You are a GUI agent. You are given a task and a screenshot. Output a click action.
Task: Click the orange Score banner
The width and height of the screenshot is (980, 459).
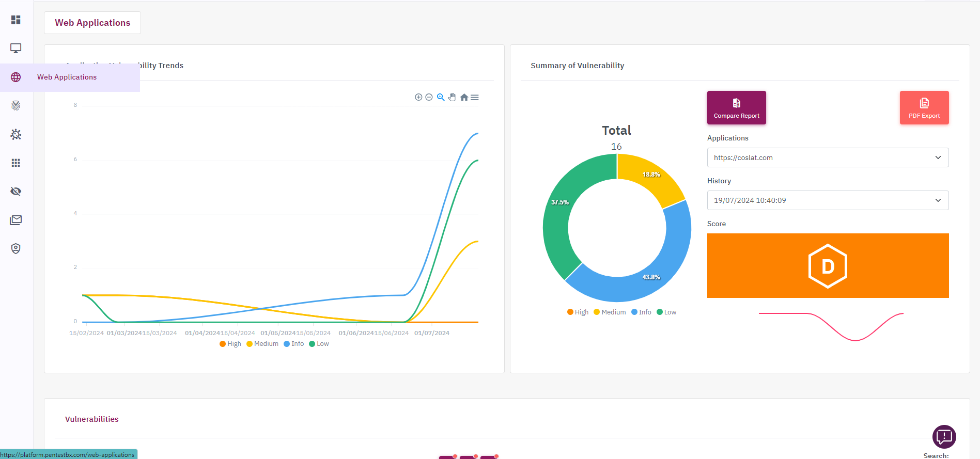(828, 265)
